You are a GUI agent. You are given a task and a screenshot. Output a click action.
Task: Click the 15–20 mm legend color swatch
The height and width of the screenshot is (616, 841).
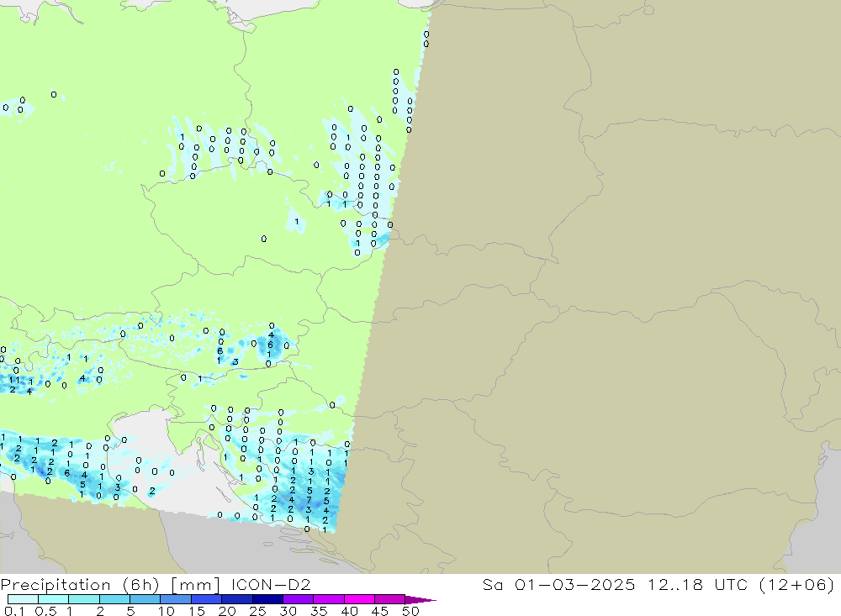(207, 599)
